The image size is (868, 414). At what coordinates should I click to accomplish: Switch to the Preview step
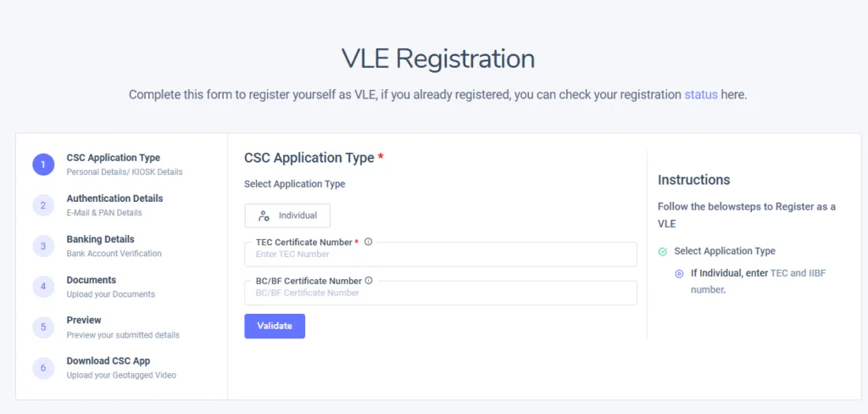(84, 320)
